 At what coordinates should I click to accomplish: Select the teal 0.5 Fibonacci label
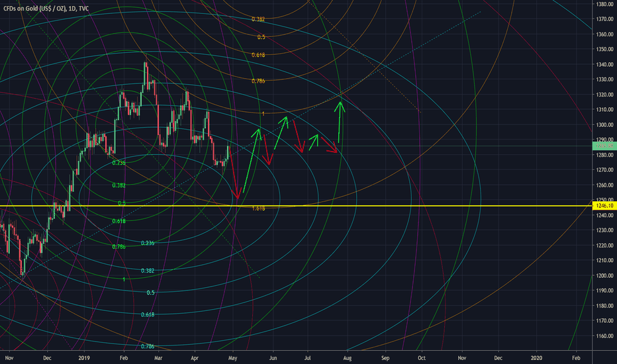[x=150, y=293]
